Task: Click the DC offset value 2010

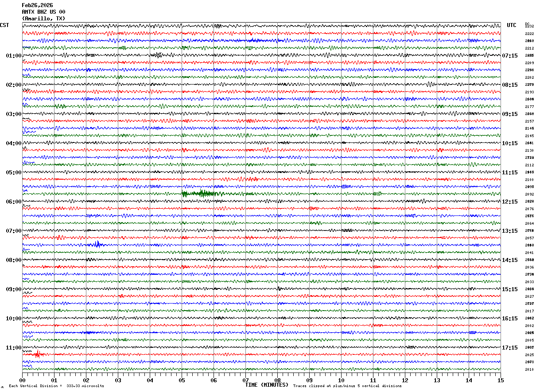Action: (529, 369)
